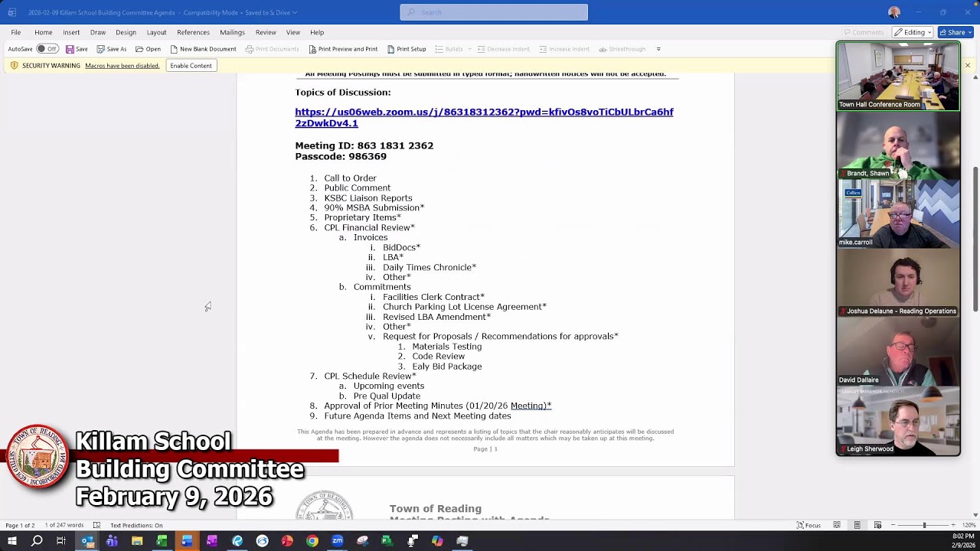The height and width of the screenshot is (551, 980).
Task: Open the Zoom app from taskbar
Action: (x=337, y=541)
